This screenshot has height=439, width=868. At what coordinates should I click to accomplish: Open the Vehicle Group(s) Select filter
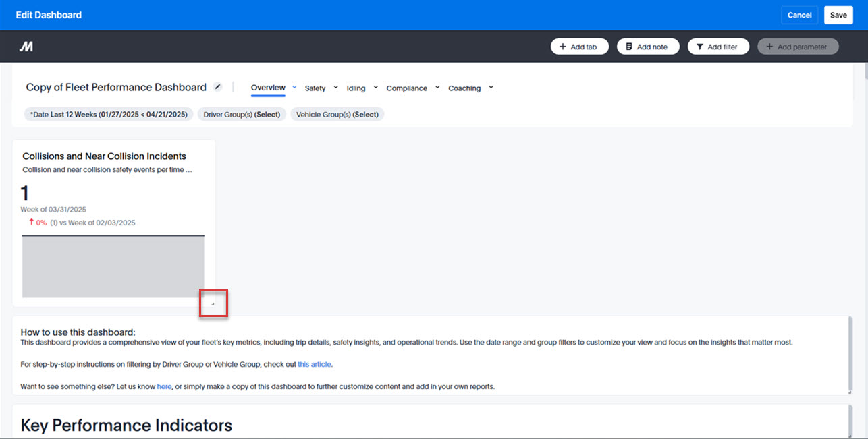[x=337, y=114]
